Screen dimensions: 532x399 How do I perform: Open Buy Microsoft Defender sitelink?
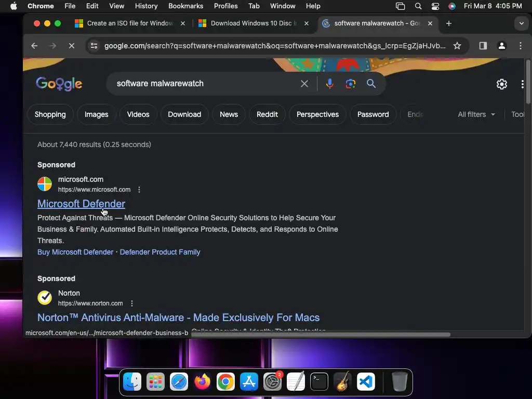click(x=75, y=252)
